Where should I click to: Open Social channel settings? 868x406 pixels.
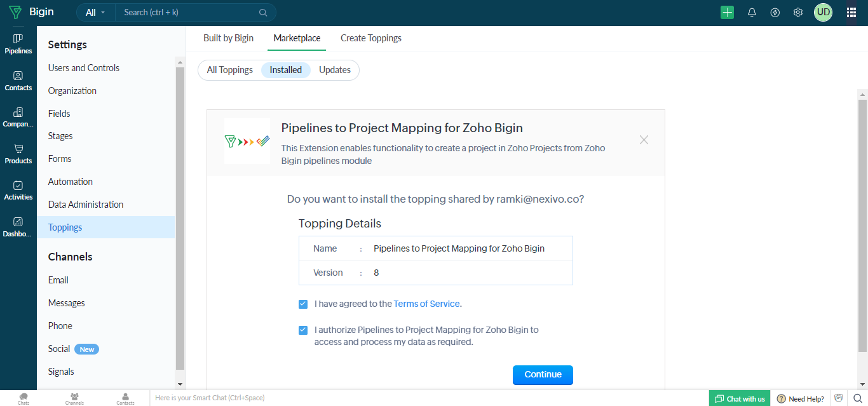(x=59, y=349)
